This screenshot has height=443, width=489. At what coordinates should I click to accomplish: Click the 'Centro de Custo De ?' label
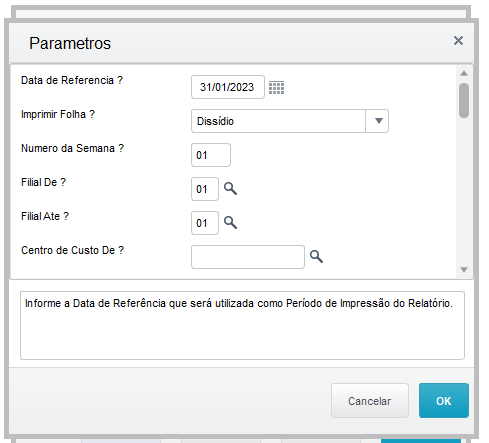point(72,250)
